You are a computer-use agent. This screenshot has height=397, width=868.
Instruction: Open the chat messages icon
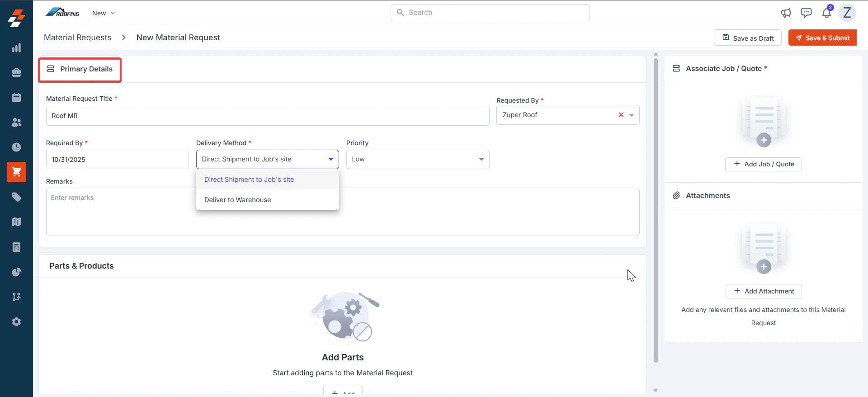coord(806,13)
